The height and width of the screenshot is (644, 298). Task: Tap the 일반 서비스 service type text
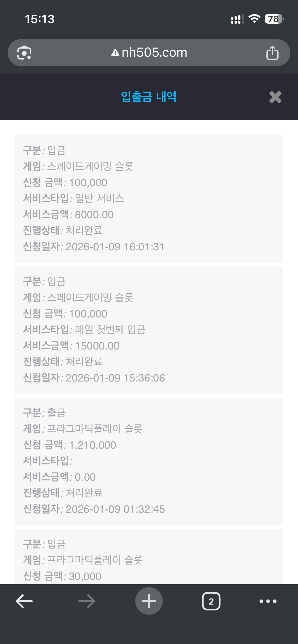point(100,198)
